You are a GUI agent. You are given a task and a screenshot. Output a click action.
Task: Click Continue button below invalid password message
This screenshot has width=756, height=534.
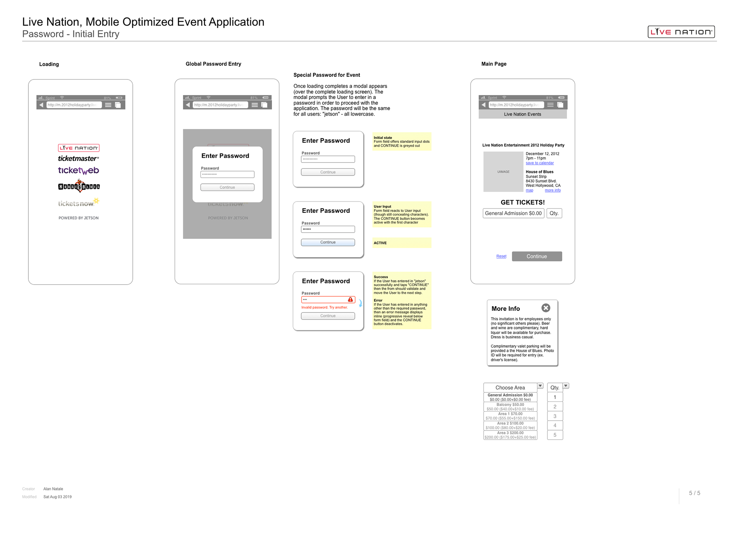[x=328, y=316]
